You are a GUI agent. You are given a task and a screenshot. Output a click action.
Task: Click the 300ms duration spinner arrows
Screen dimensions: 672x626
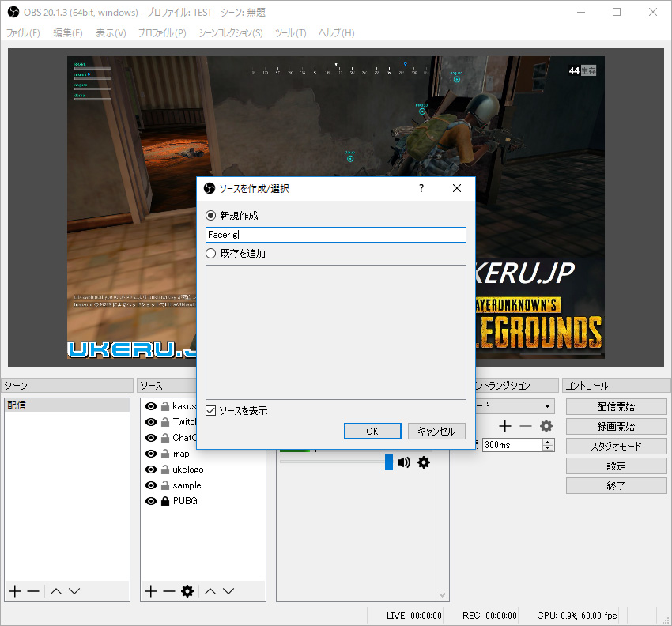pyautogui.click(x=547, y=445)
